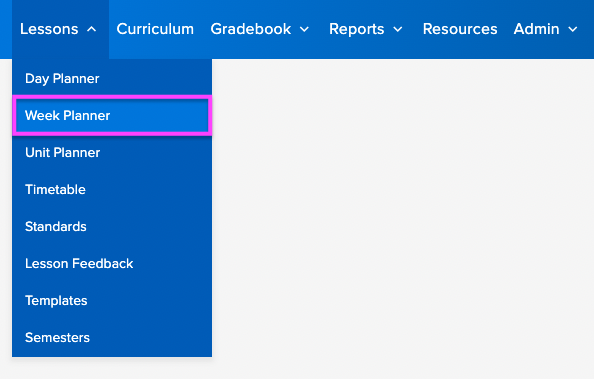
Task: Click the Lessons label in navbar
Action: click(49, 29)
